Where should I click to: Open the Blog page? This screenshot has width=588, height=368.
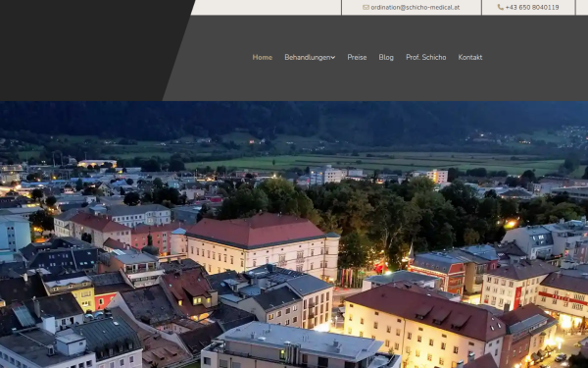click(386, 58)
